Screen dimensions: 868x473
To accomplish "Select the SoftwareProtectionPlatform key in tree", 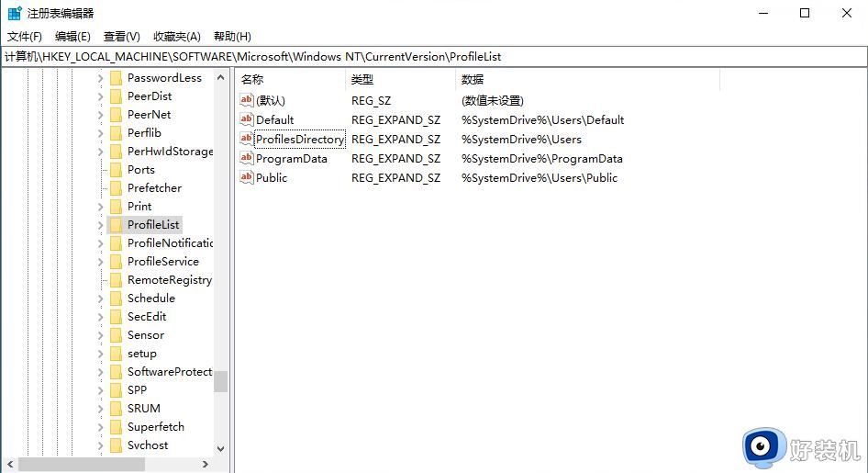I will pyautogui.click(x=169, y=372).
